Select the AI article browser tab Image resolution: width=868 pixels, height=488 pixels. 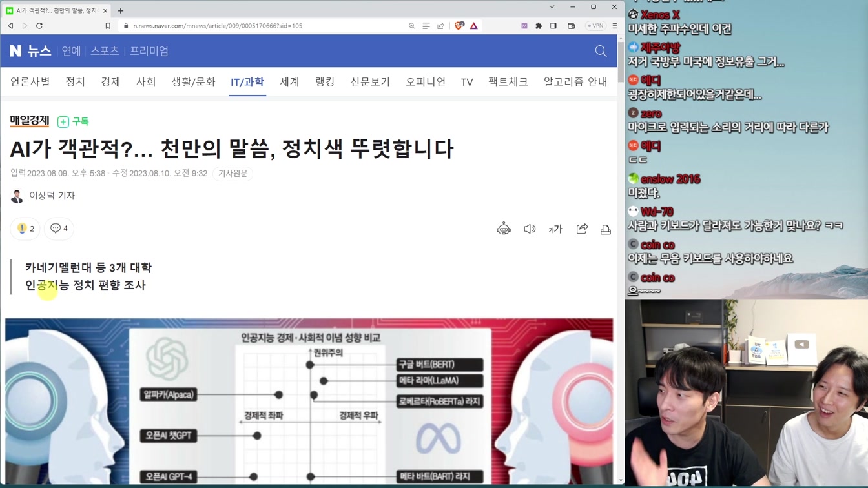coord(57,10)
